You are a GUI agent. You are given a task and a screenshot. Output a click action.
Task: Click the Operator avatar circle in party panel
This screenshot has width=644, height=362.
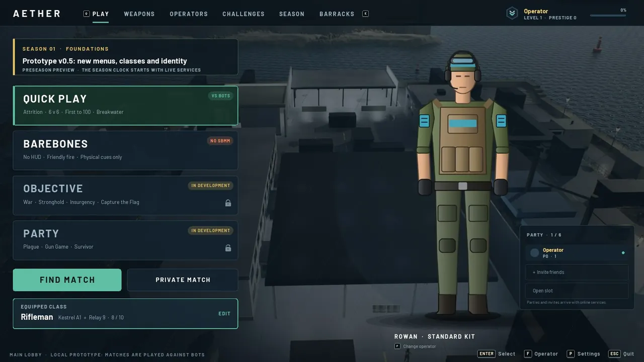pyautogui.click(x=535, y=253)
